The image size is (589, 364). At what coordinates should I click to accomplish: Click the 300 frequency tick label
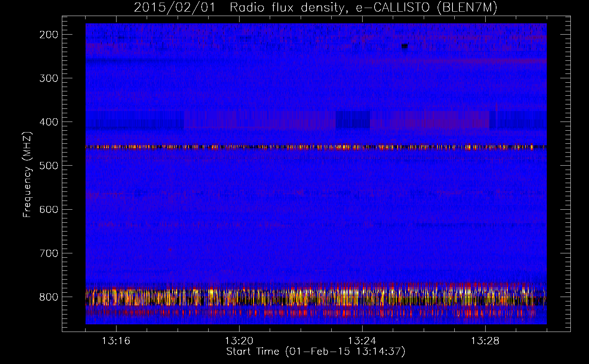click(x=49, y=78)
